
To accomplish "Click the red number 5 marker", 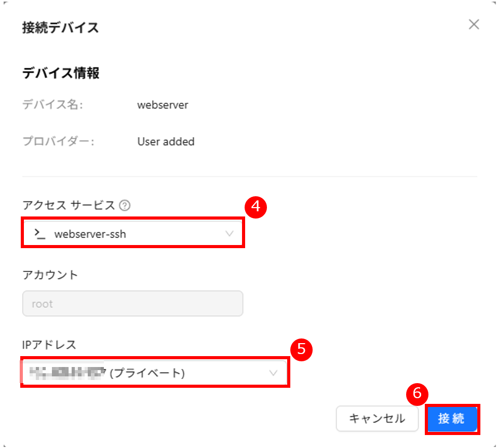I will click(301, 349).
